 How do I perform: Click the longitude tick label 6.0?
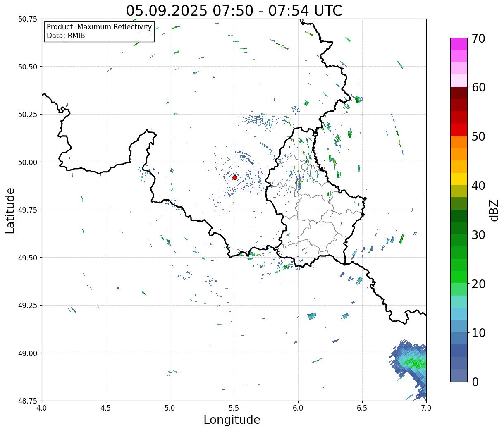pos(298,408)
